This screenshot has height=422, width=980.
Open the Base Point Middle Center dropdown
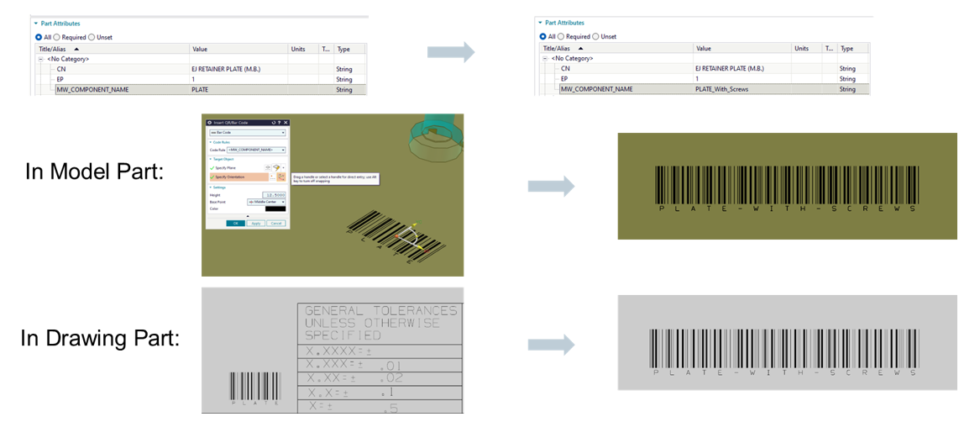click(266, 203)
